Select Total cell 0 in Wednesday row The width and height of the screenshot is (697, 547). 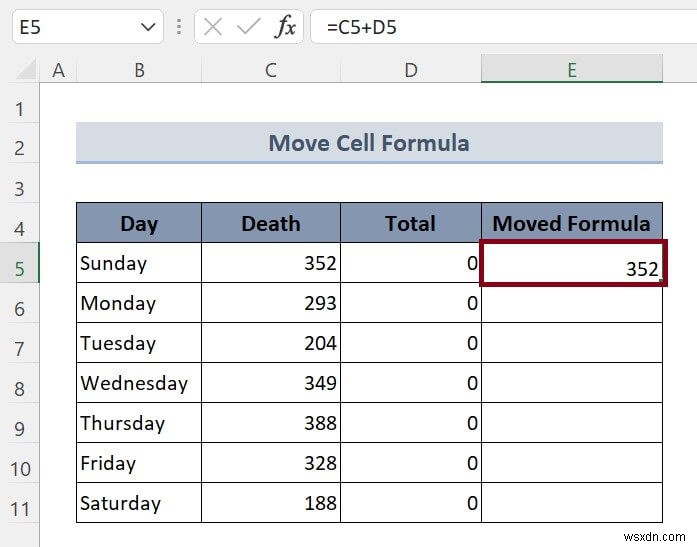(x=411, y=383)
